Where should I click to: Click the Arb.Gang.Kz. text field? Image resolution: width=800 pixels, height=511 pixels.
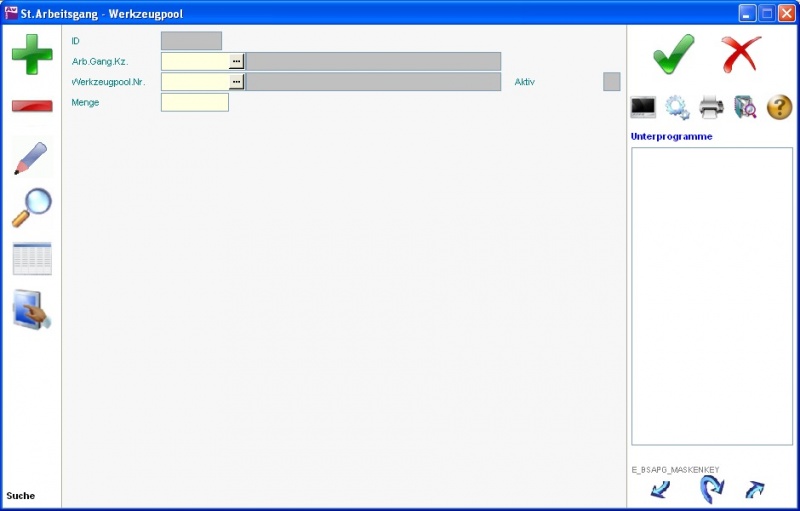click(195, 61)
